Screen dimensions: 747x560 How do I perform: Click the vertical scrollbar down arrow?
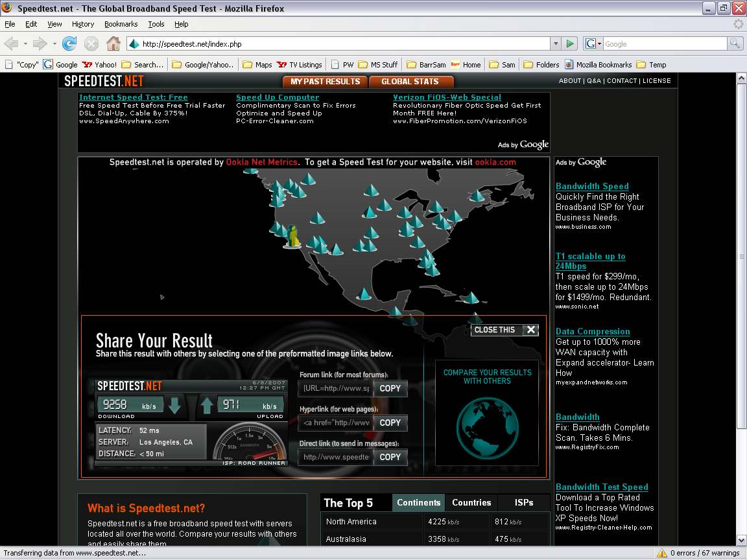coord(741,540)
